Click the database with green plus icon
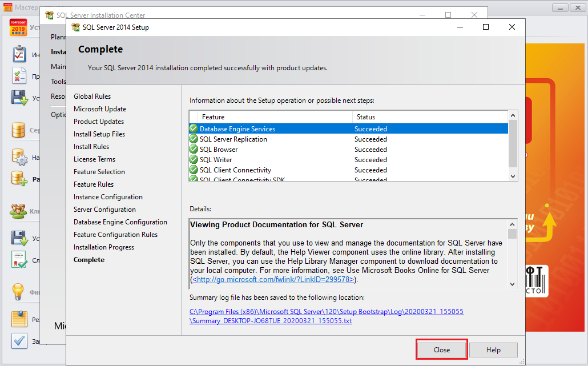 click(x=19, y=179)
